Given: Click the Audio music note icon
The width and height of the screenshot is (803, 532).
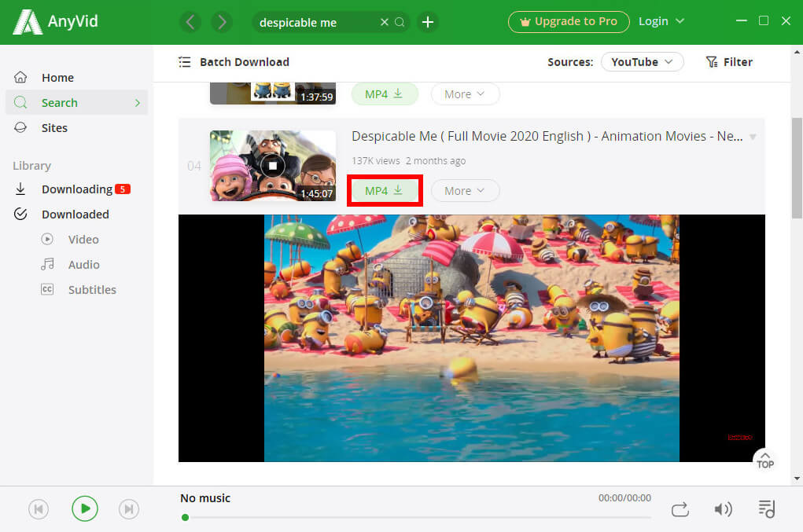Looking at the screenshot, I should pyautogui.click(x=47, y=264).
